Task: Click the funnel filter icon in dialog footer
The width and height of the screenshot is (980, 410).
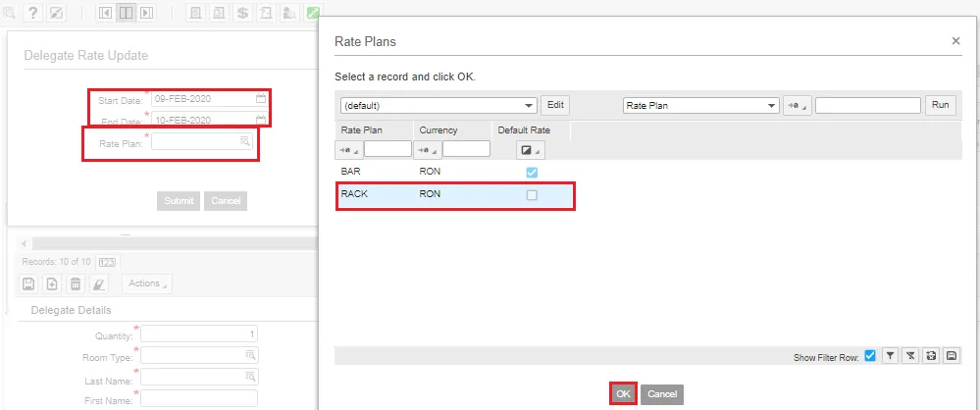Action: [x=890, y=356]
